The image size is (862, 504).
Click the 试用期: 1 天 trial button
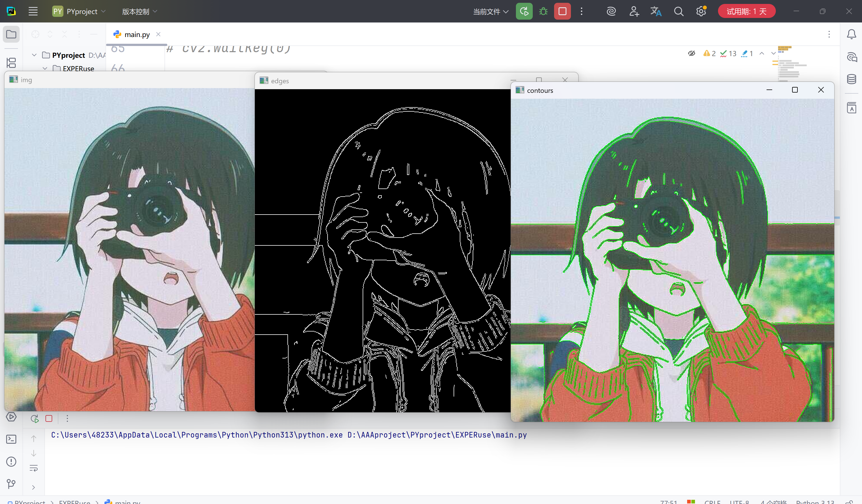coord(746,11)
